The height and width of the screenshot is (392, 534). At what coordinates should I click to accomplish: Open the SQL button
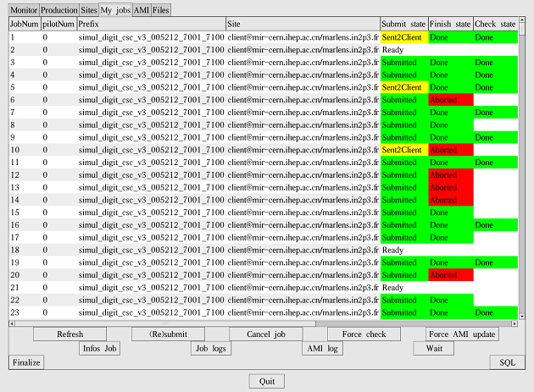(507, 362)
